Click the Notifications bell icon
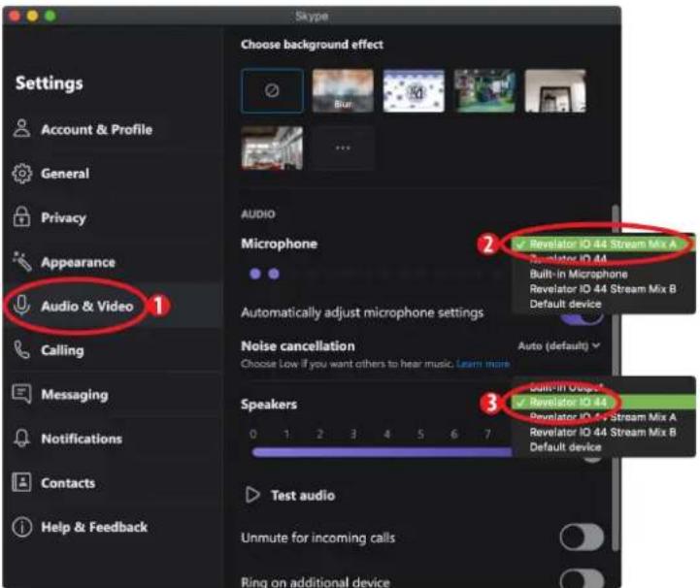 (21, 439)
